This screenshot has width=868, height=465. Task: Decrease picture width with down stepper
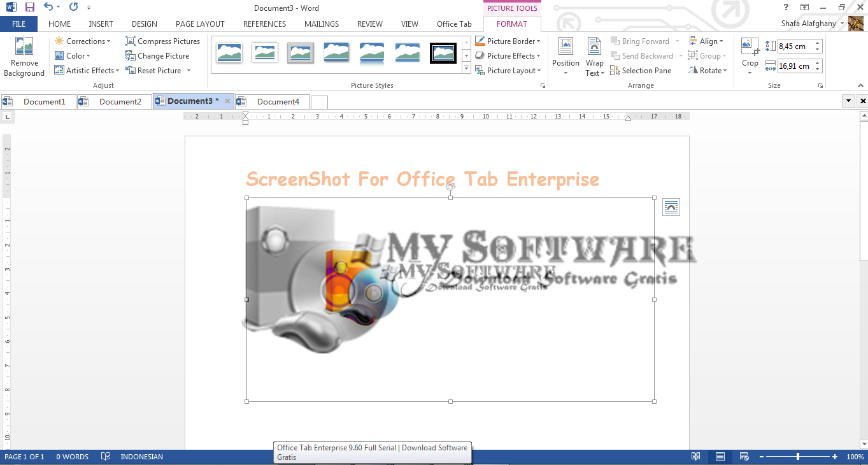pyautogui.click(x=818, y=69)
